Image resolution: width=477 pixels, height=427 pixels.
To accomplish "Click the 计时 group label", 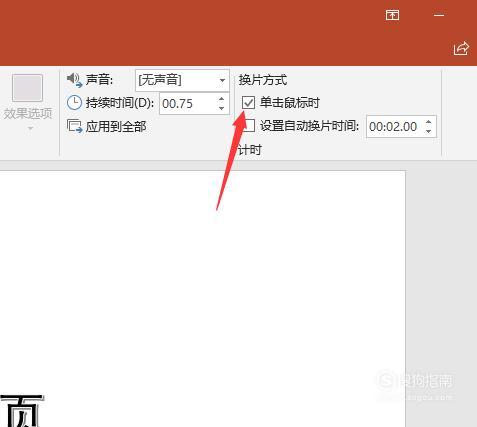I will point(249,150).
